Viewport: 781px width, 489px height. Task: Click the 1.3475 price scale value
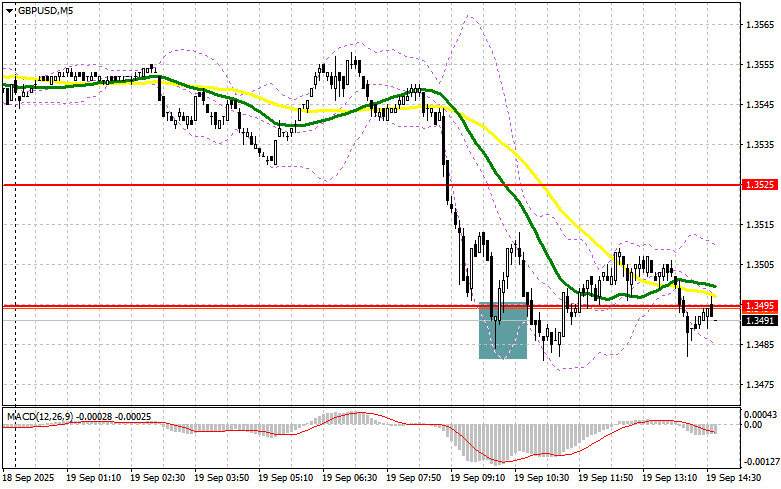[760, 384]
